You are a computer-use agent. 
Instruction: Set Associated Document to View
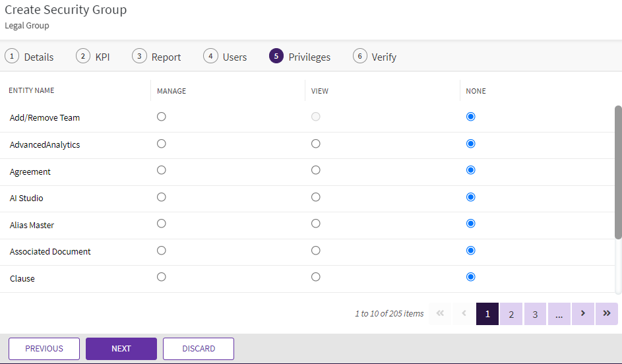point(316,251)
